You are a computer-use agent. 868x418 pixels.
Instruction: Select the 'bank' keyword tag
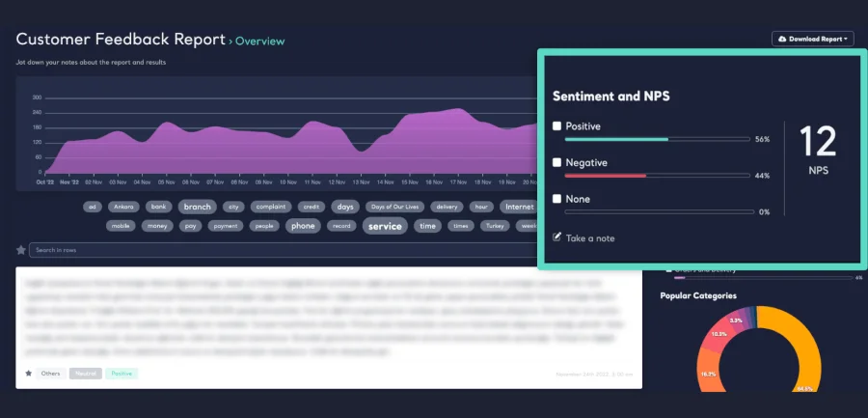(159, 207)
